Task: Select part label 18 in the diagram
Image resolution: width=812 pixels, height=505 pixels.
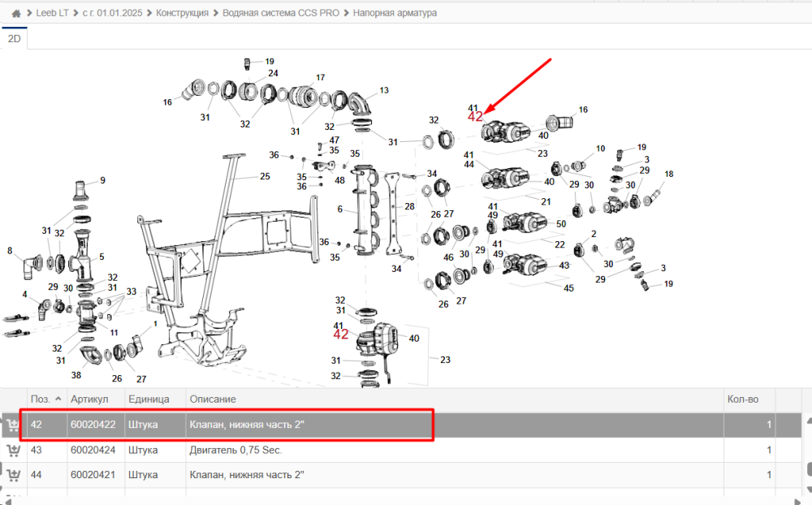Action: tap(668, 175)
